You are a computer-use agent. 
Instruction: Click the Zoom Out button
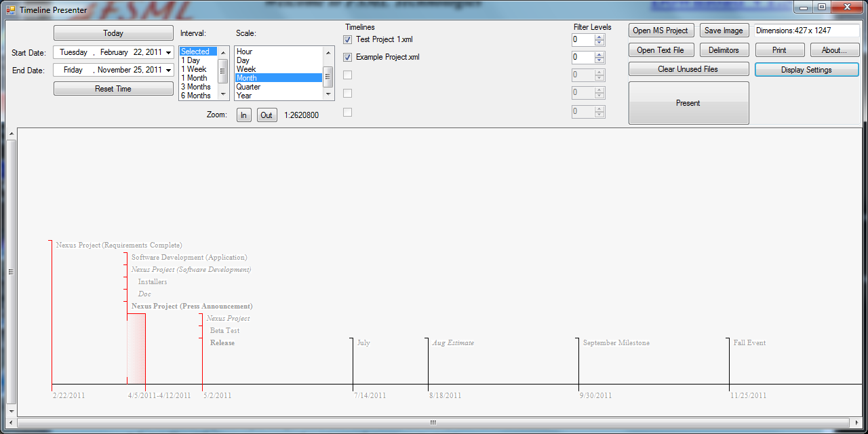coord(267,115)
